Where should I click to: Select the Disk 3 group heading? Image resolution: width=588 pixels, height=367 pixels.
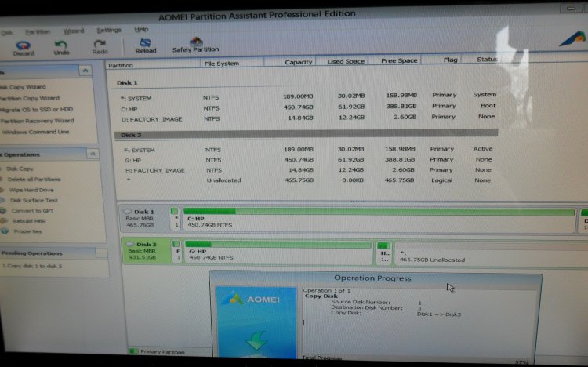306,134
